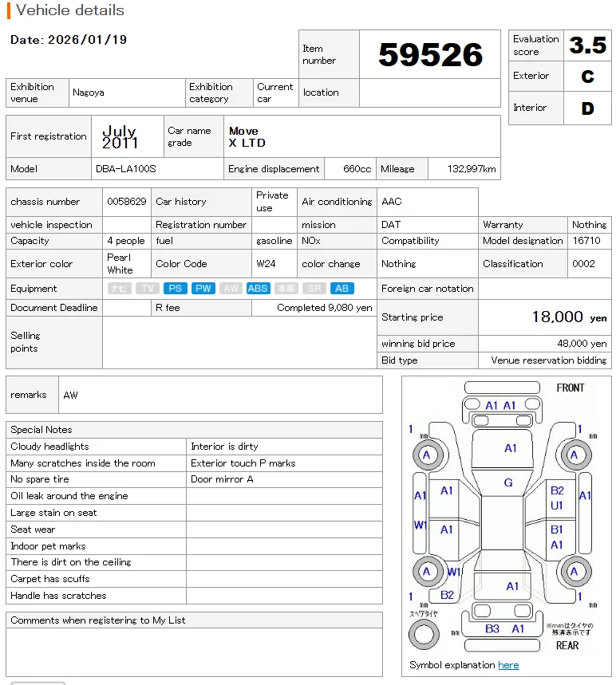Click the greyed navigation badge beside the Equipment label

click(120, 289)
